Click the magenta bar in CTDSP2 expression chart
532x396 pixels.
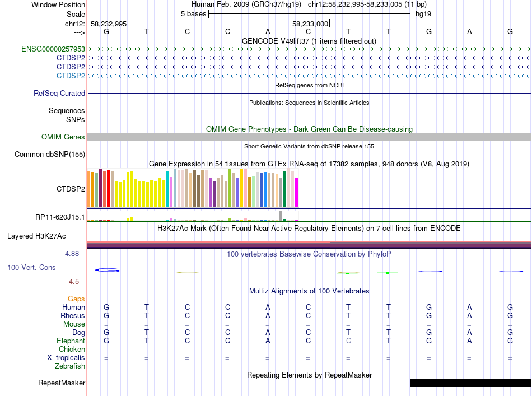(296, 193)
